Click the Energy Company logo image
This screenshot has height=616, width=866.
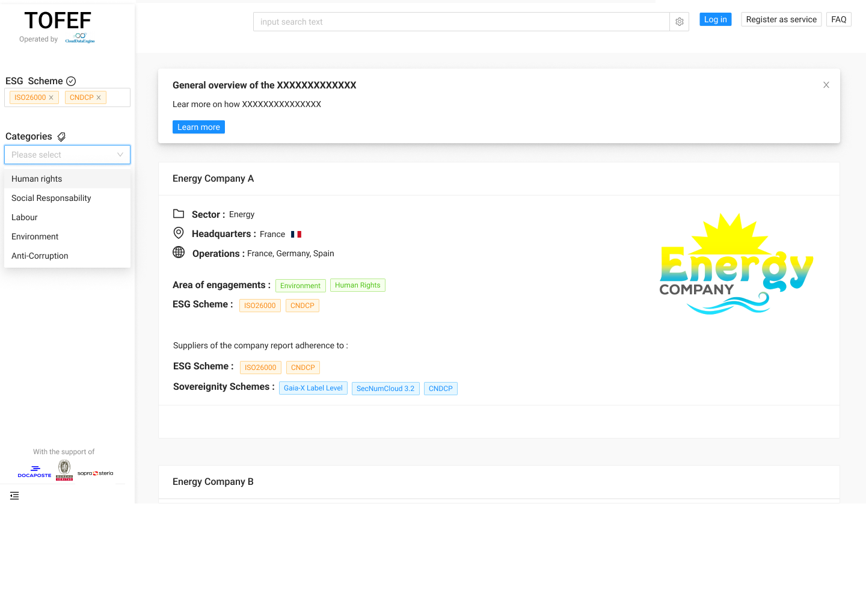pos(736,264)
